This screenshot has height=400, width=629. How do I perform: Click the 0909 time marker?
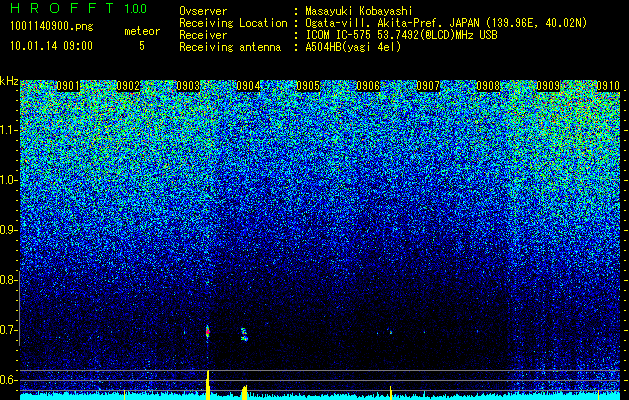coord(548,86)
